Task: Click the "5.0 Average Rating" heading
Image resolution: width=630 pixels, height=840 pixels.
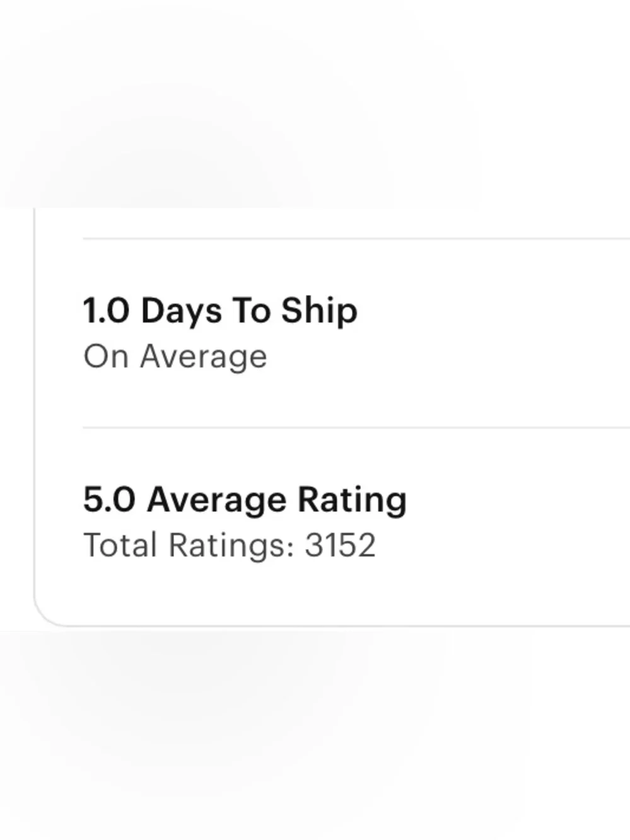Action: pyautogui.click(x=245, y=500)
